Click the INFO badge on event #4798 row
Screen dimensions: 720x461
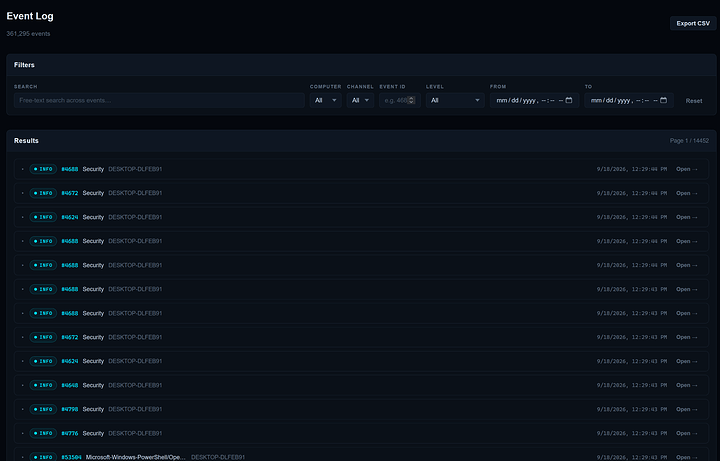click(43, 409)
